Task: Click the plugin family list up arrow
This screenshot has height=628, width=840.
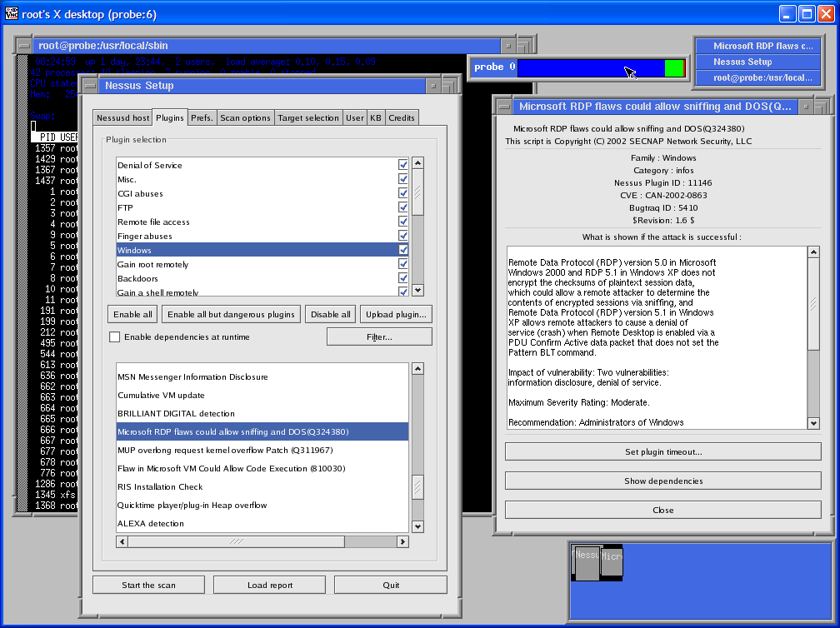Action: pos(417,162)
